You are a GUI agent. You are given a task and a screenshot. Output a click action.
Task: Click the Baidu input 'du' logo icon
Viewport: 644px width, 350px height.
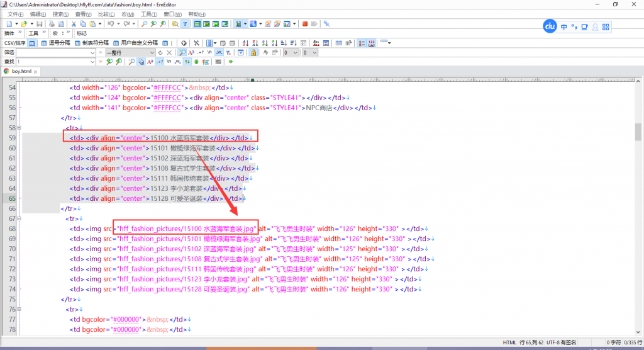click(x=550, y=26)
